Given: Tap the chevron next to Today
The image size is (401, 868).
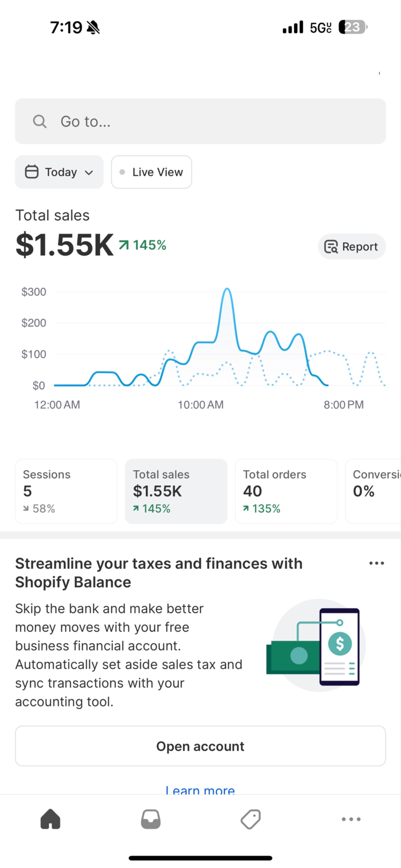Looking at the screenshot, I should (89, 172).
